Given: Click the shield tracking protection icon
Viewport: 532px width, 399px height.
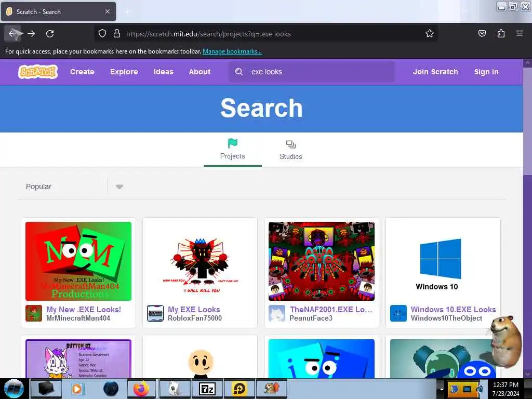Looking at the screenshot, I should click(x=102, y=34).
